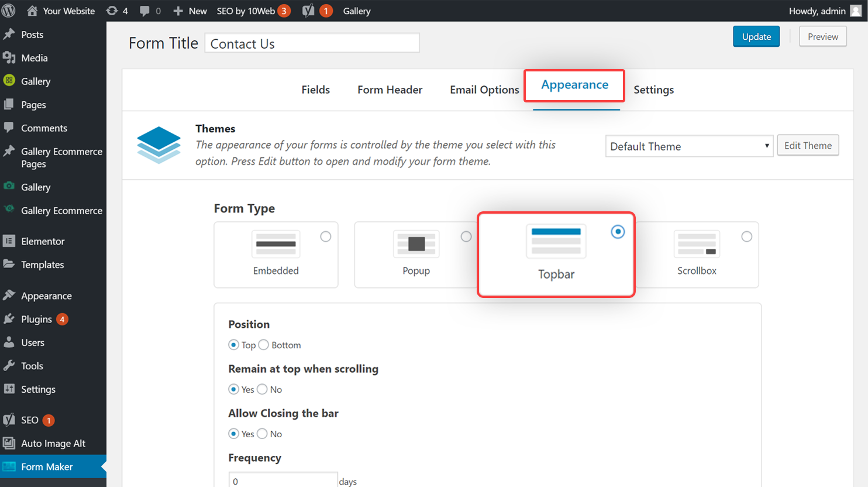Click the Users icon
The image size is (868, 487).
click(9, 342)
